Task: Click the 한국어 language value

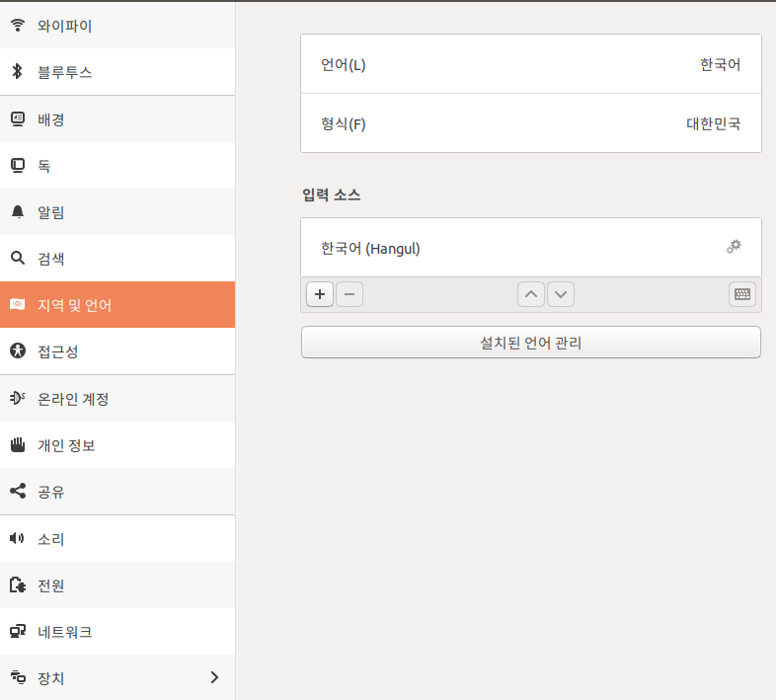Action: 720,64
